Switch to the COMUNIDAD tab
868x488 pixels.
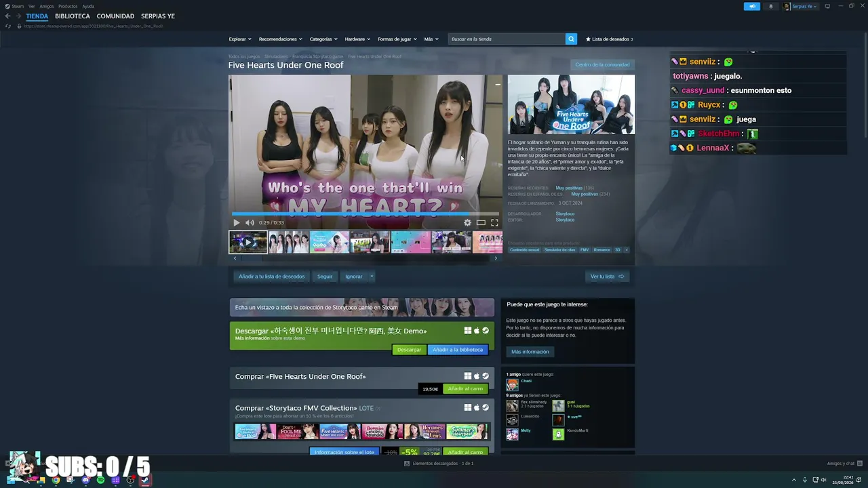tap(115, 16)
